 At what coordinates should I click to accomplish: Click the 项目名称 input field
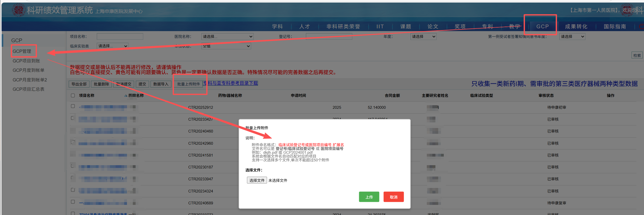[x=120, y=37]
